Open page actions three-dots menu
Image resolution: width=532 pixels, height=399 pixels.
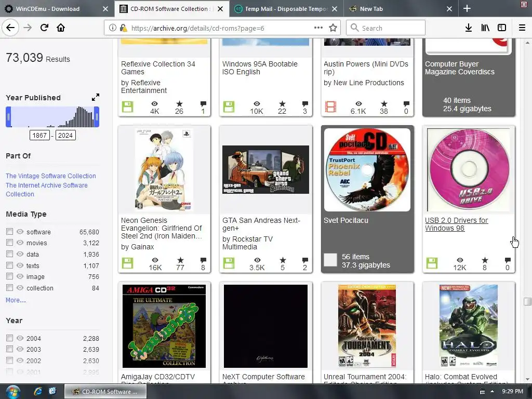(x=318, y=28)
